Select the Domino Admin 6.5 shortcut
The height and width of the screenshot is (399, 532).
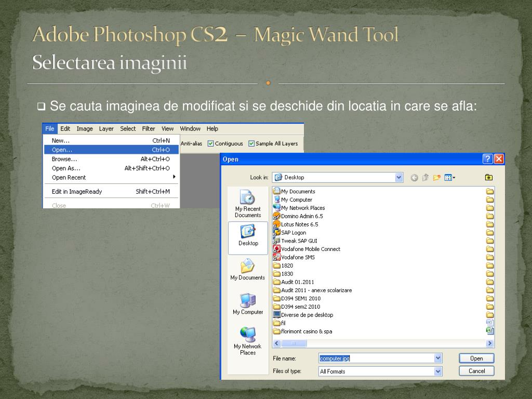(298, 216)
